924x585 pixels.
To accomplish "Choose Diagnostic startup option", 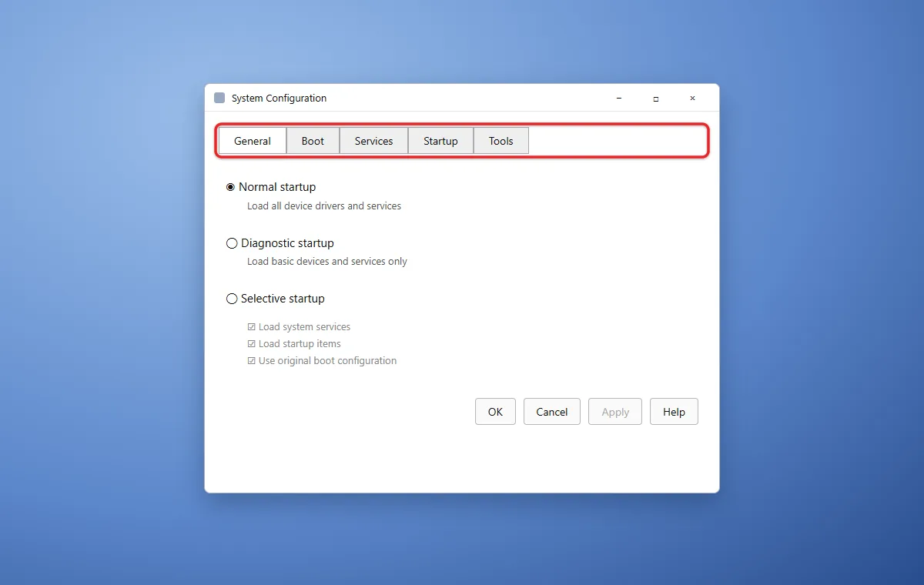I will point(232,243).
